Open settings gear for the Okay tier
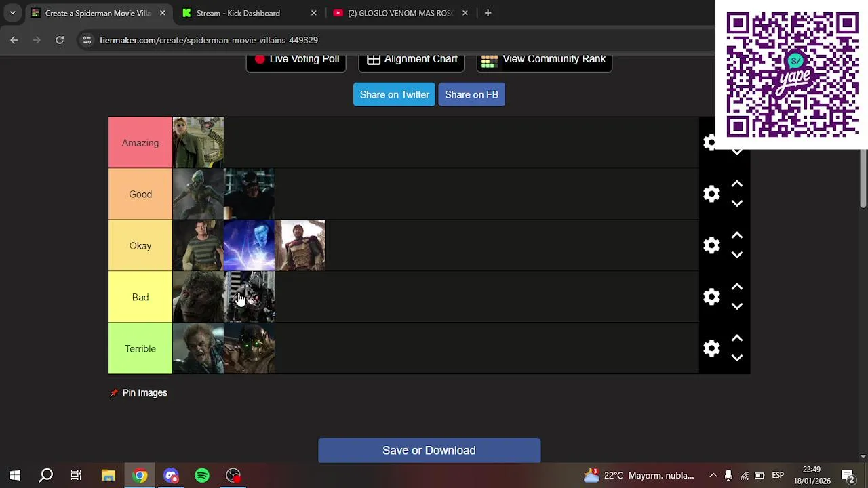Viewport: 868px width, 488px height. (711, 245)
